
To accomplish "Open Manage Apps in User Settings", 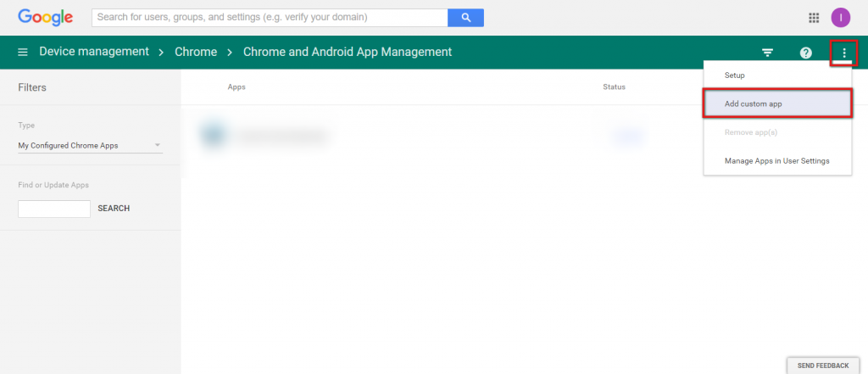I will [x=777, y=160].
